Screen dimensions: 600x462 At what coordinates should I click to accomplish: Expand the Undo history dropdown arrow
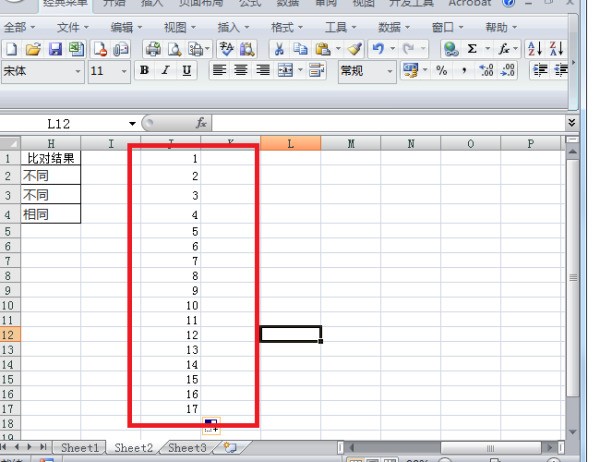pyautogui.click(x=393, y=49)
